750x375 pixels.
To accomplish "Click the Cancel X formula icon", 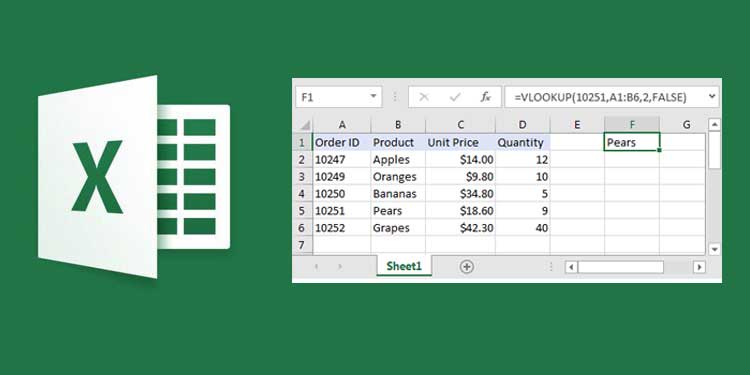I will coord(423,97).
